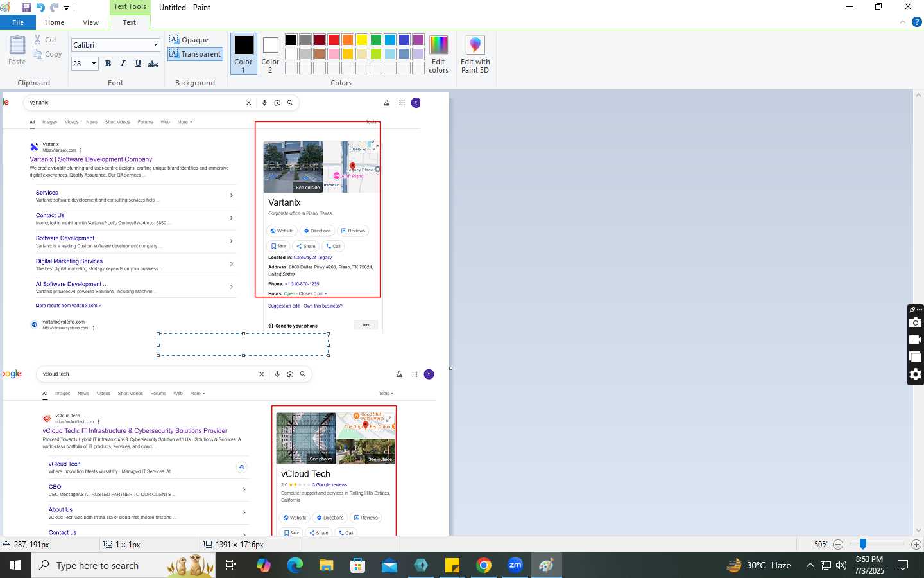
Task: Open File Explorer from the taskbar
Action: (x=327, y=565)
